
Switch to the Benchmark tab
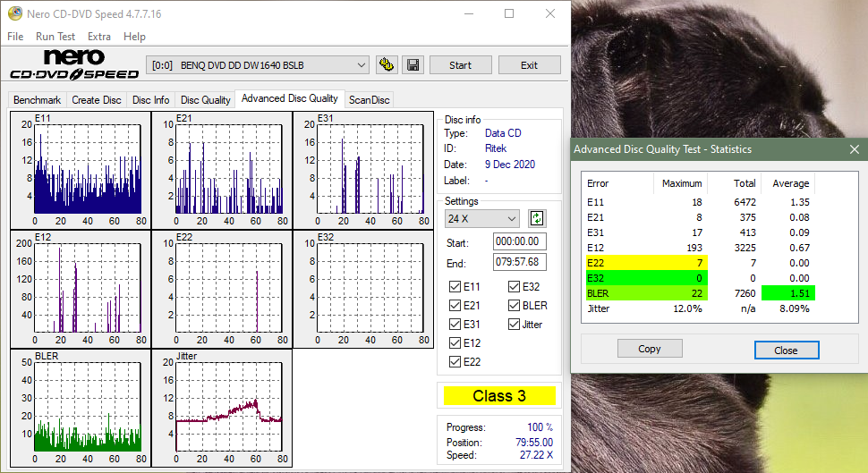tap(37, 100)
